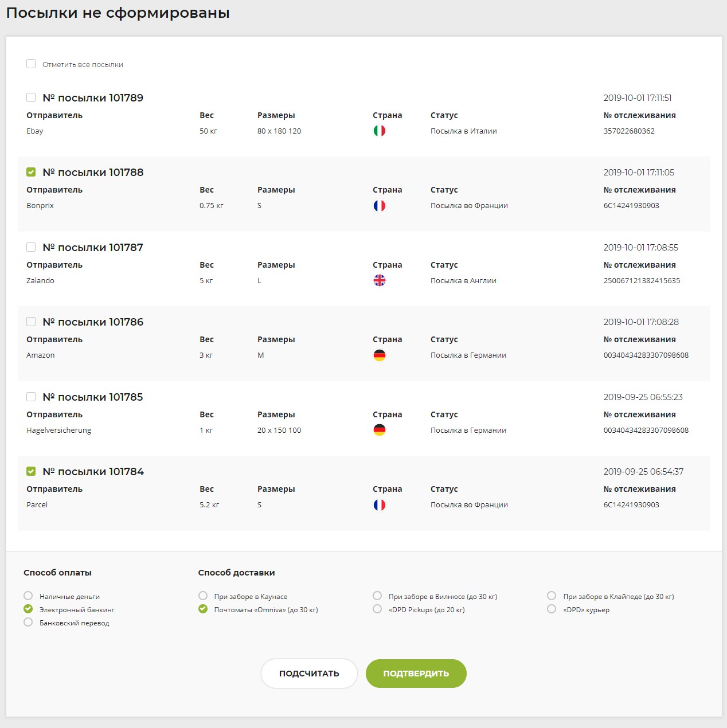Choose 'При заборе в Каунасе' delivery option
The width and height of the screenshot is (727, 728).
203,596
